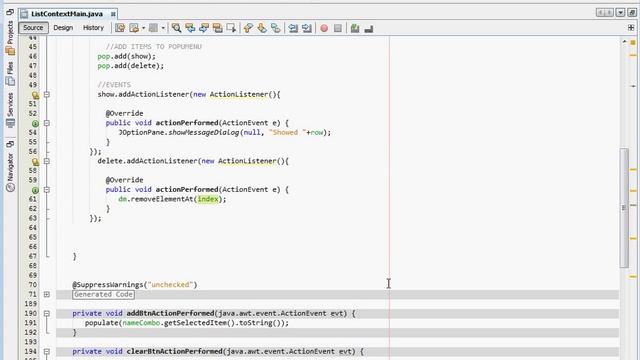This screenshot has width=640, height=360.
Task: Open forward navigation history dropdown arrow
Action: 163,28
